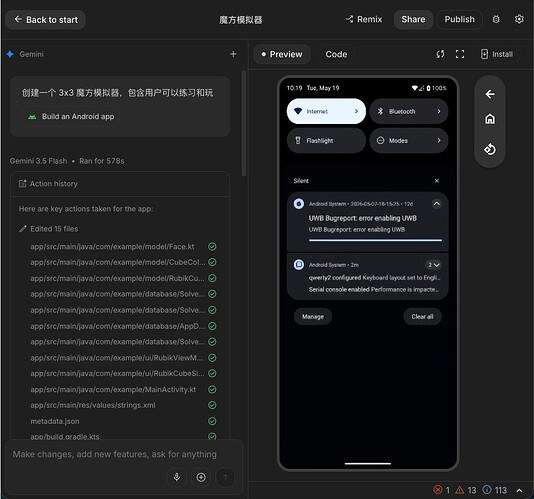The width and height of the screenshot is (534, 499).
Task: Click the Publish button
Action: click(x=459, y=19)
